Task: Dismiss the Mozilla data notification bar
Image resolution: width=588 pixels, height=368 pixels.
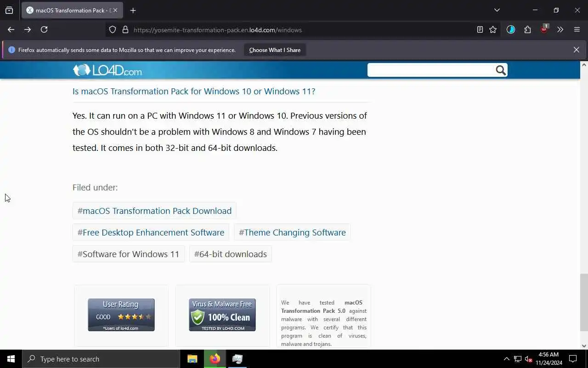Action: point(576,50)
